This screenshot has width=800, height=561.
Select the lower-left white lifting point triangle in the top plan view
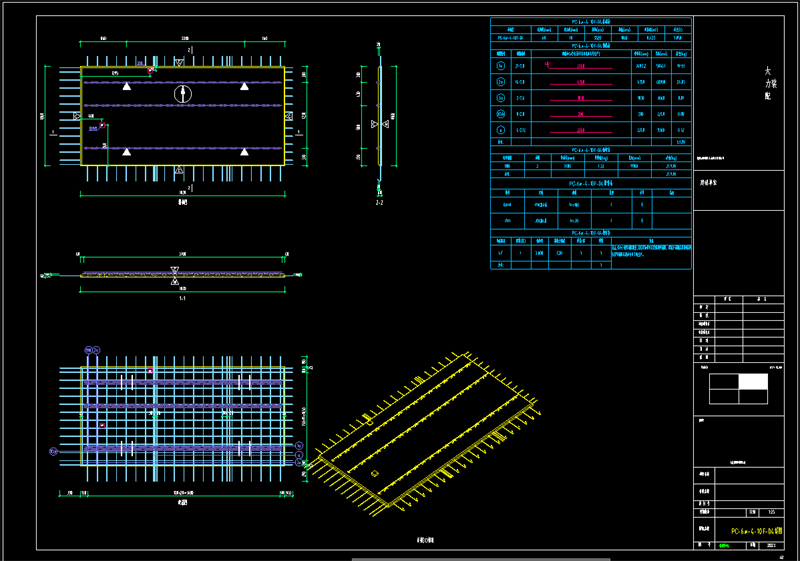[127, 151]
